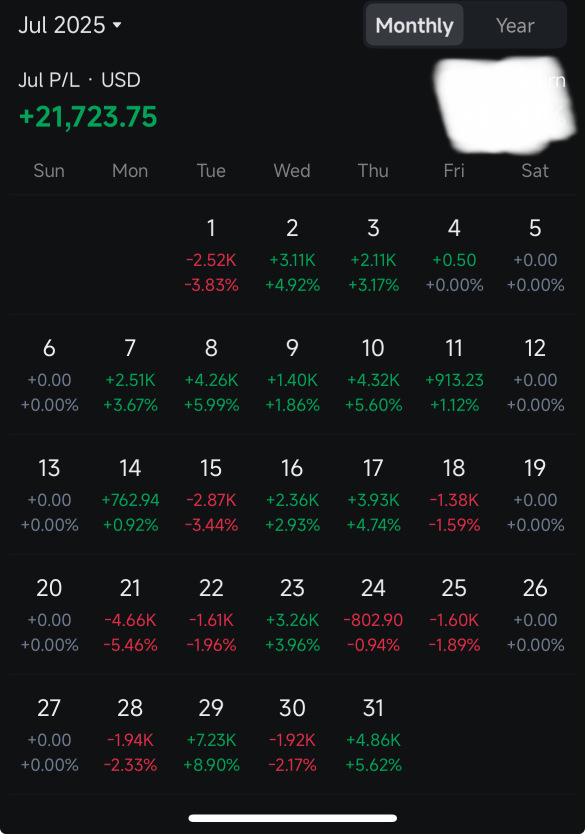Switch to the Monthly view tab
Image resolution: width=585 pixels, height=834 pixels.
(414, 25)
